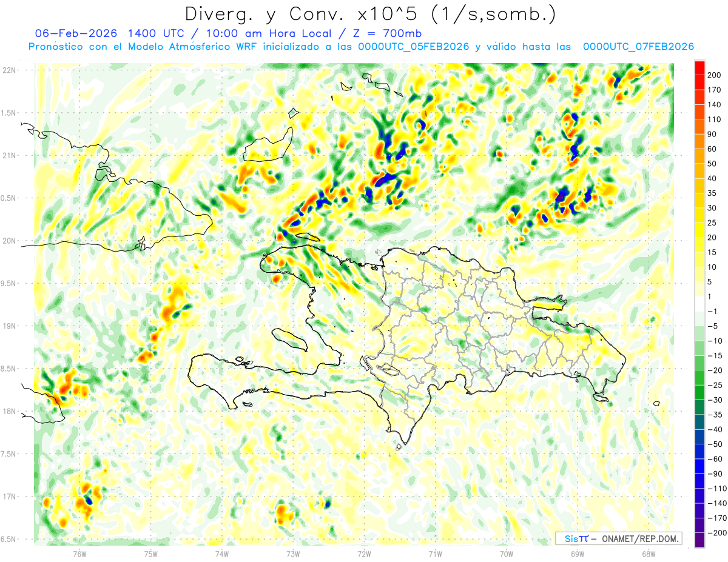Screen dimensions: 728x562
Task: Click the '-5' color bar label
Action: click(713, 326)
